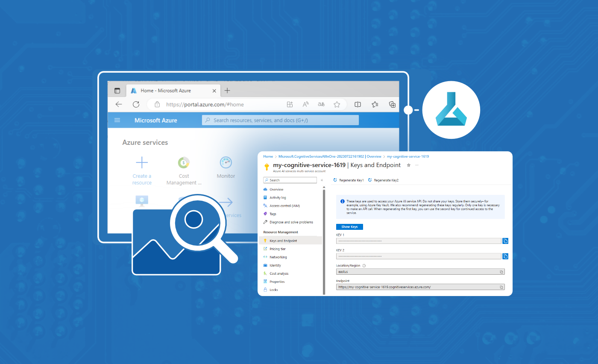Toggle split screen view in browser

coord(358,104)
